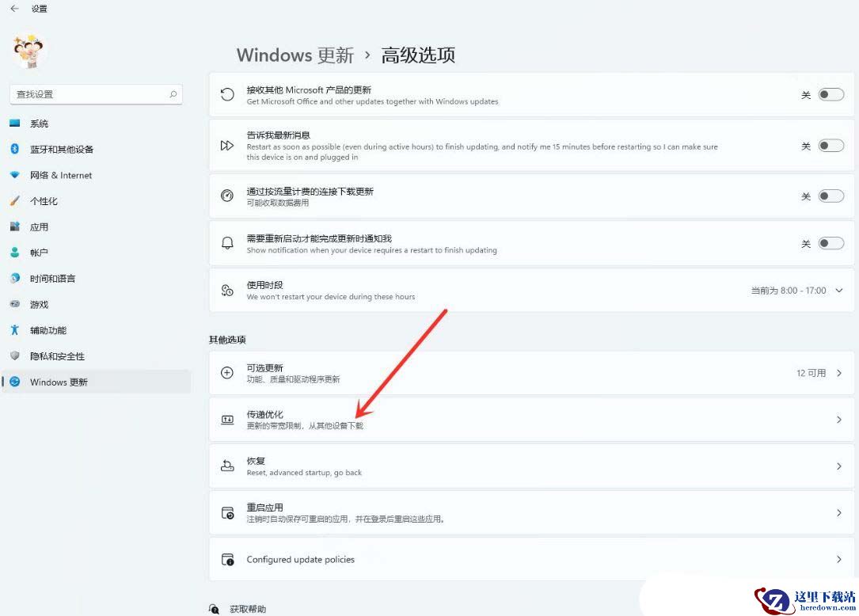Toggle 需要重新启动才能完成更新时通知我 switch
This screenshot has width=859, height=616.
point(831,243)
